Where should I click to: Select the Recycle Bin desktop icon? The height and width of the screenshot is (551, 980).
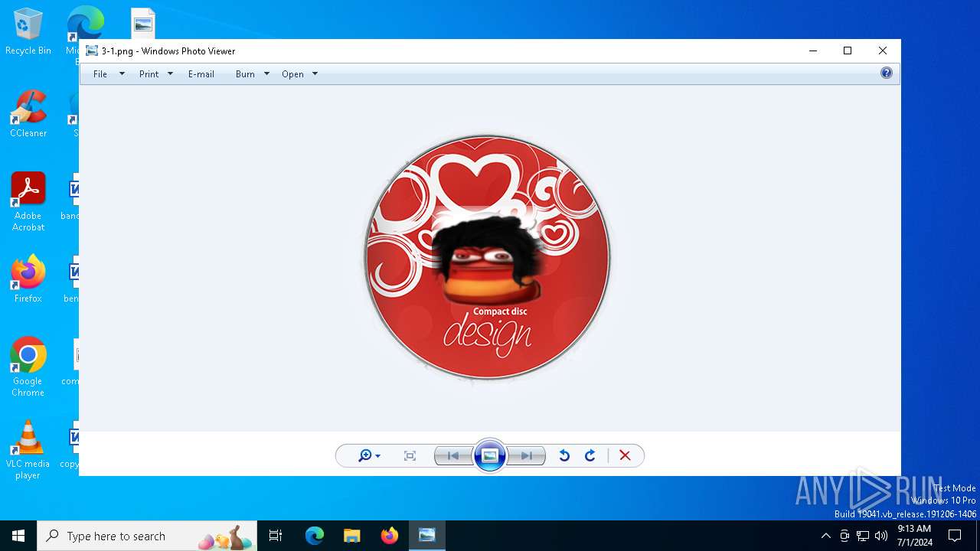click(x=28, y=32)
